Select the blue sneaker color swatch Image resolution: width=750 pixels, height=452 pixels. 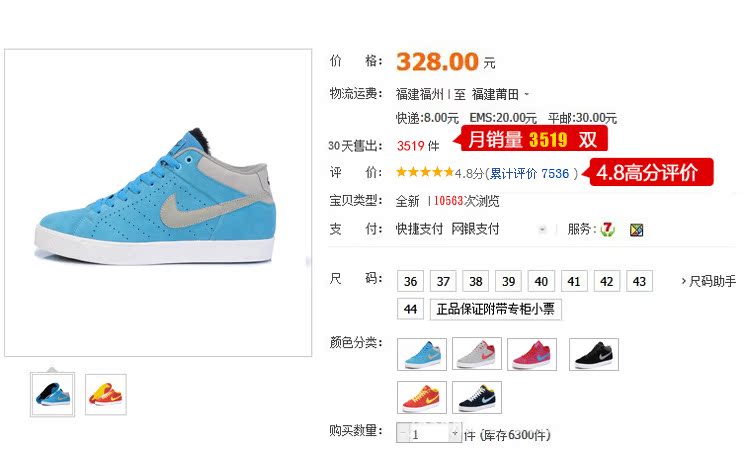(x=422, y=354)
